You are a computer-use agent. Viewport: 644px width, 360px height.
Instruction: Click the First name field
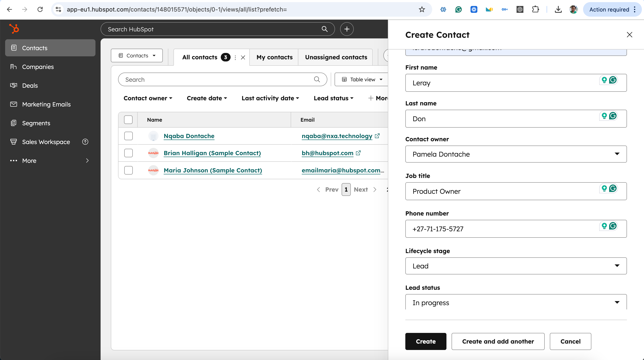(516, 83)
